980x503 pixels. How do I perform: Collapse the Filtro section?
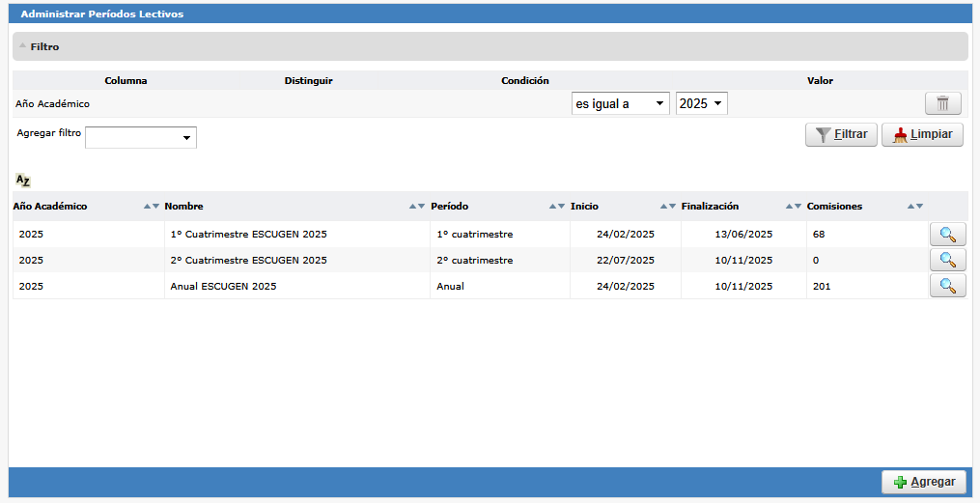coord(22,45)
